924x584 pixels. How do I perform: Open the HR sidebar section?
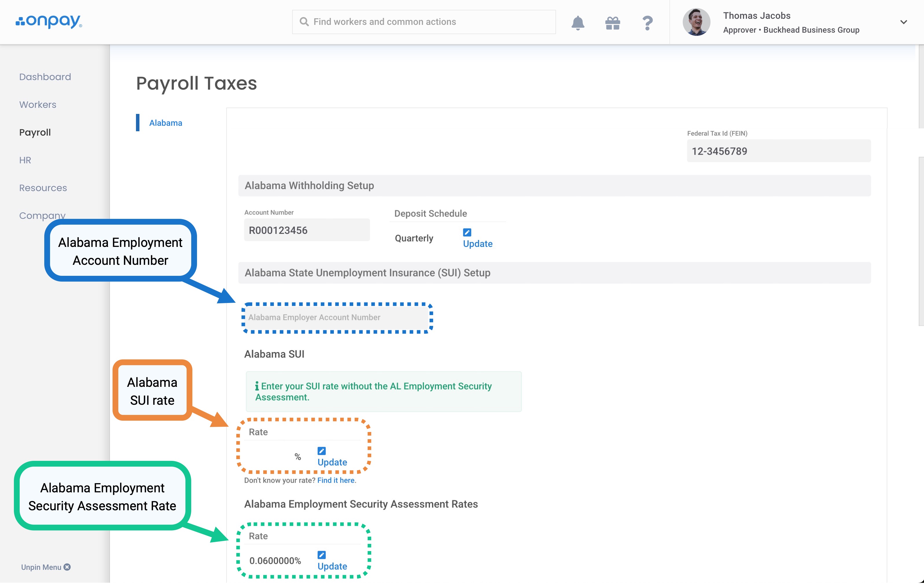(x=25, y=160)
